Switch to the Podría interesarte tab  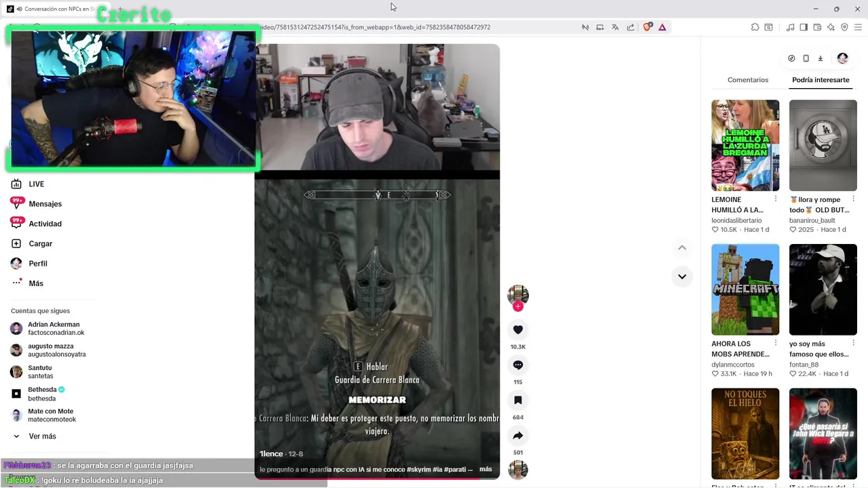(821, 80)
